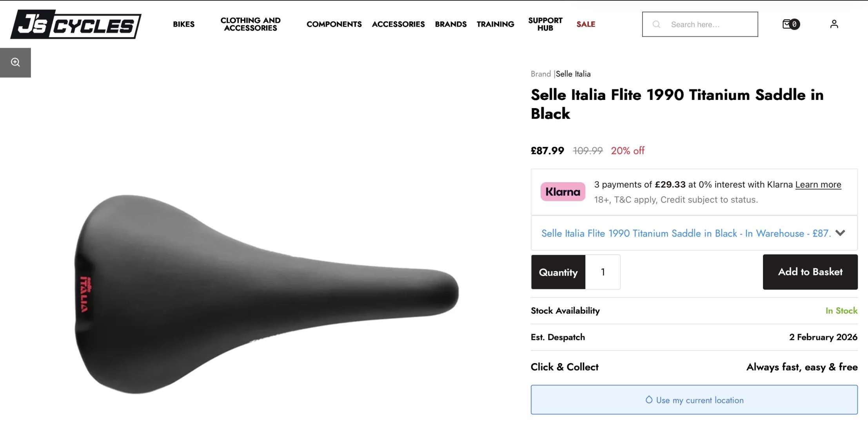Click the Klarna pink badge
Image resolution: width=868 pixels, height=423 pixels.
coord(563,192)
